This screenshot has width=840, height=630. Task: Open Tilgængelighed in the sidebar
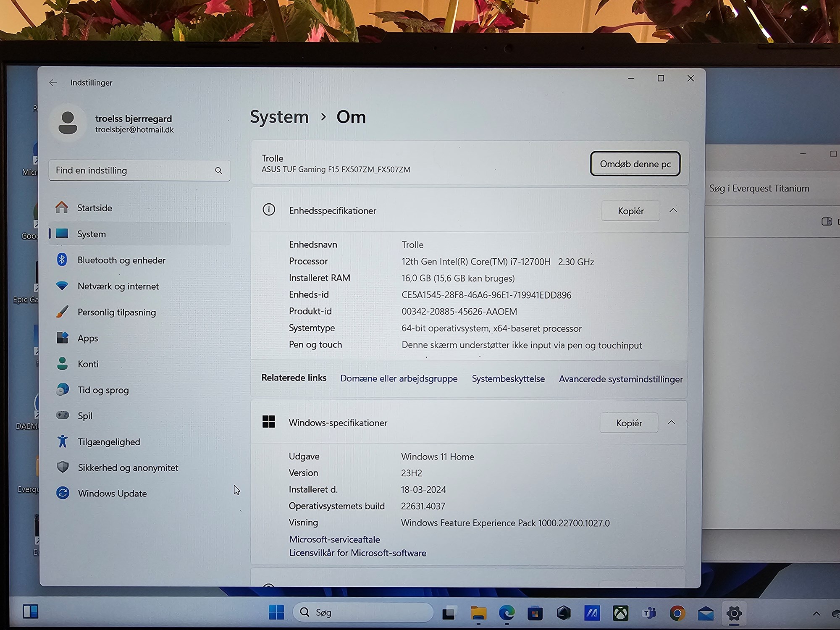click(139, 442)
